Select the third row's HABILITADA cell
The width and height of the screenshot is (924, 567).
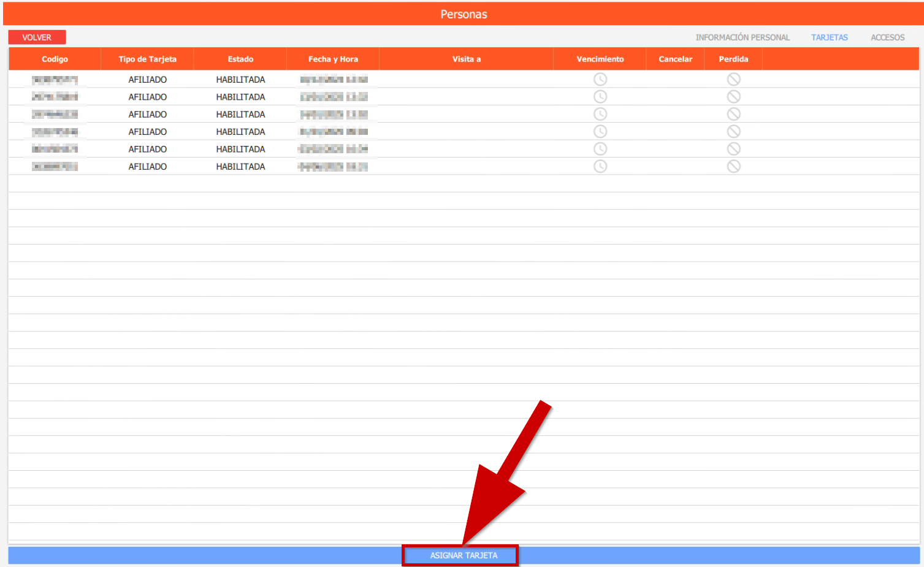240,115
